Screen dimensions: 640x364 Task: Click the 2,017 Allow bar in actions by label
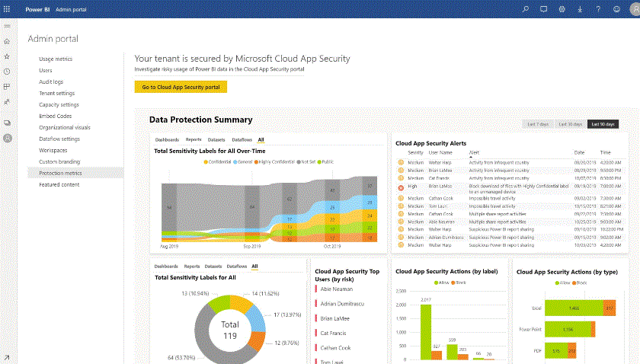[x=426, y=332]
